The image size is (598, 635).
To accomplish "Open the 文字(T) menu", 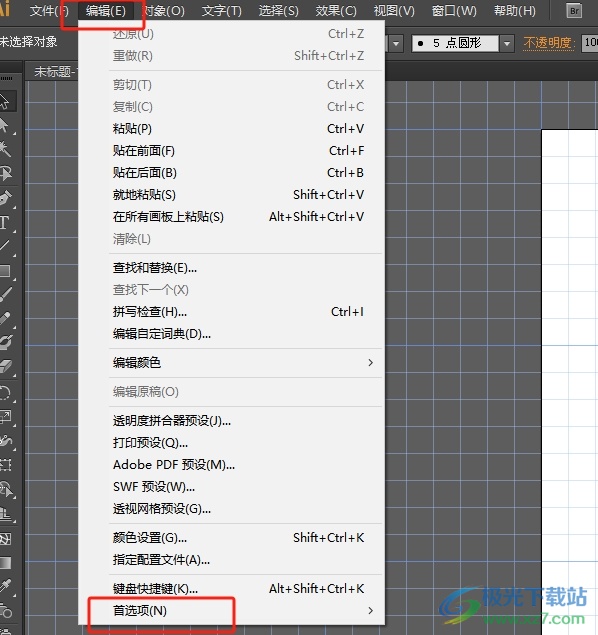I will click(221, 11).
